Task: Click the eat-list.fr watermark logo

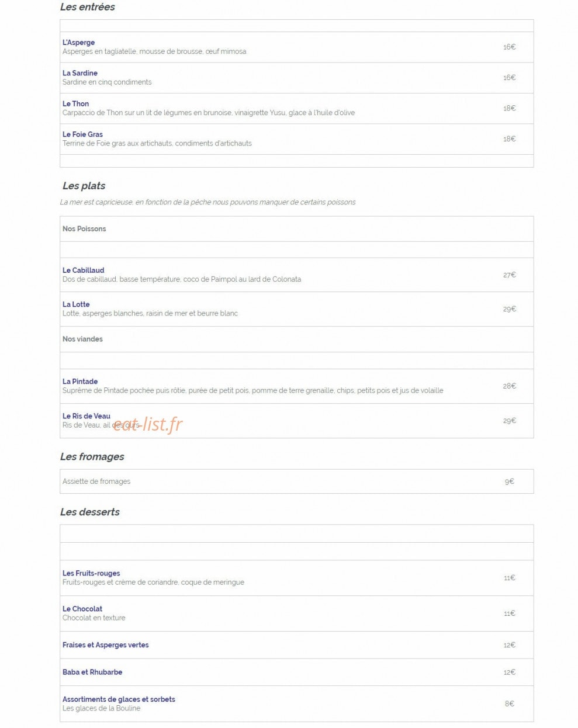Action: point(148,424)
